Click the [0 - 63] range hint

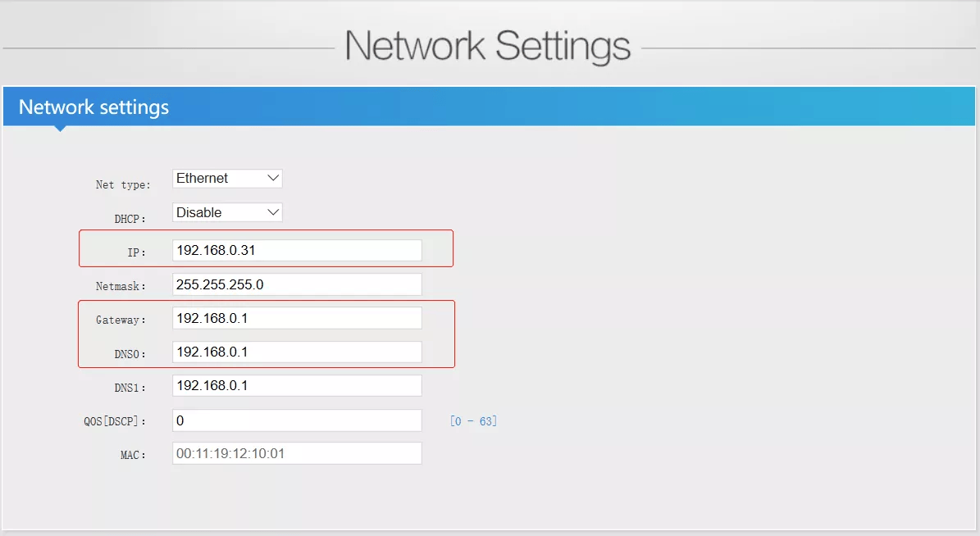coord(473,421)
